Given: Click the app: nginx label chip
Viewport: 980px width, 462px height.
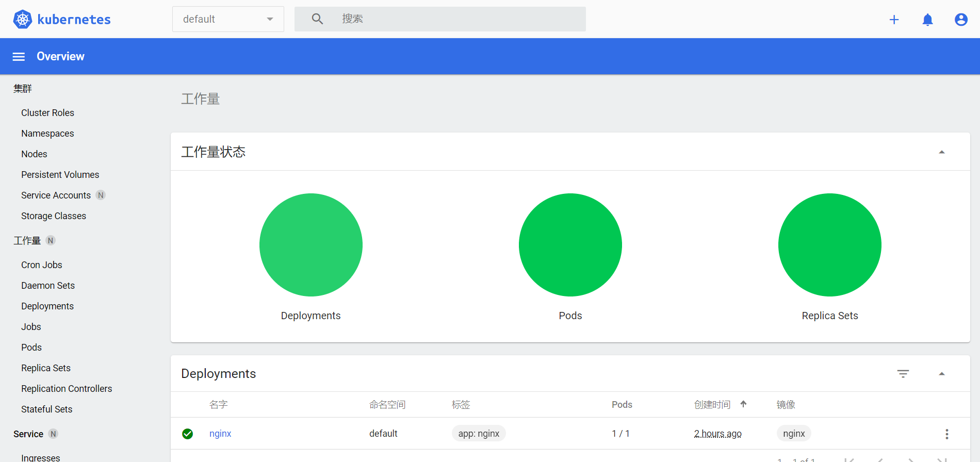Looking at the screenshot, I should 479,434.
